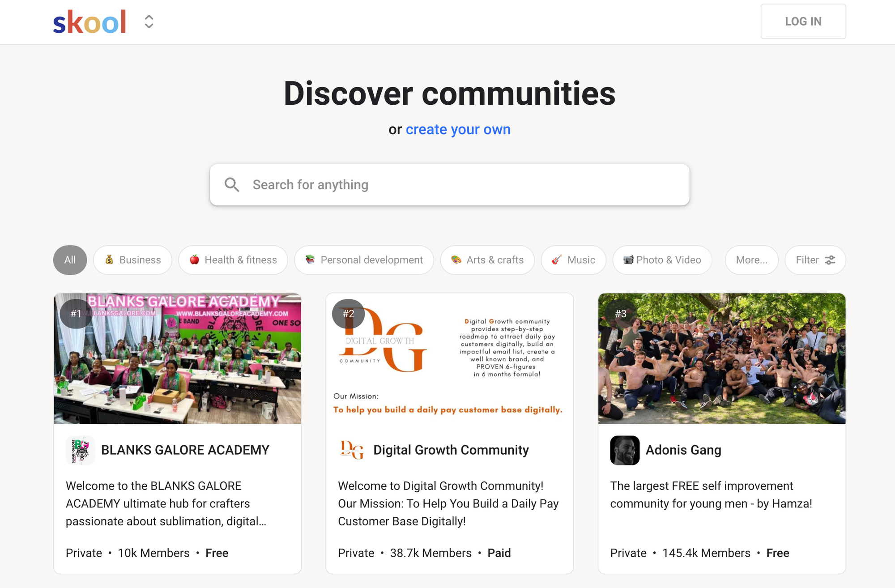The image size is (895, 588).
Task: Select the All category chip
Action: pos(70,260)
